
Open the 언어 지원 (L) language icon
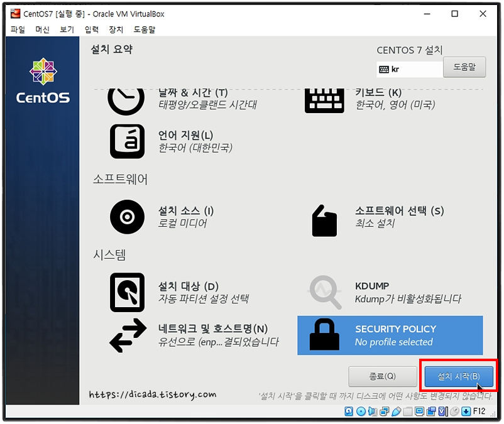[x=128, y=141]
